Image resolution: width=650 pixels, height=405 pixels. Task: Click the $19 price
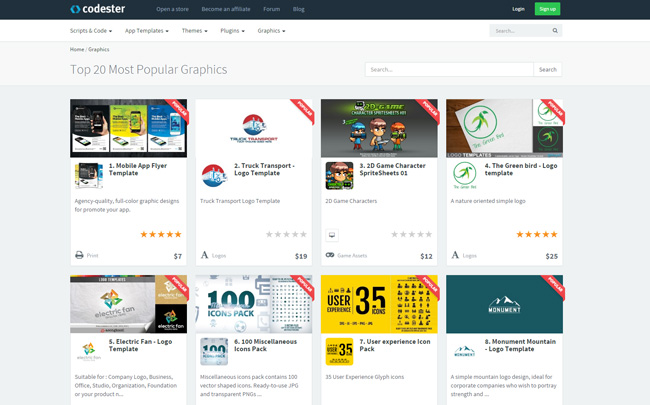pyautogui.click(x=301, y=256)
